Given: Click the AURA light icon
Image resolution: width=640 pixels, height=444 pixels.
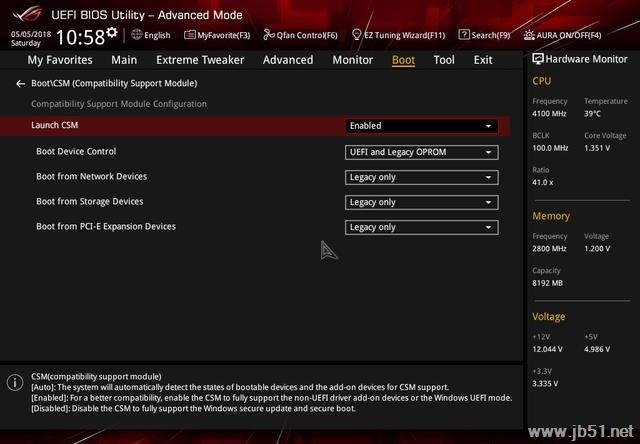Looking at the screenshot, I should 529,35.
